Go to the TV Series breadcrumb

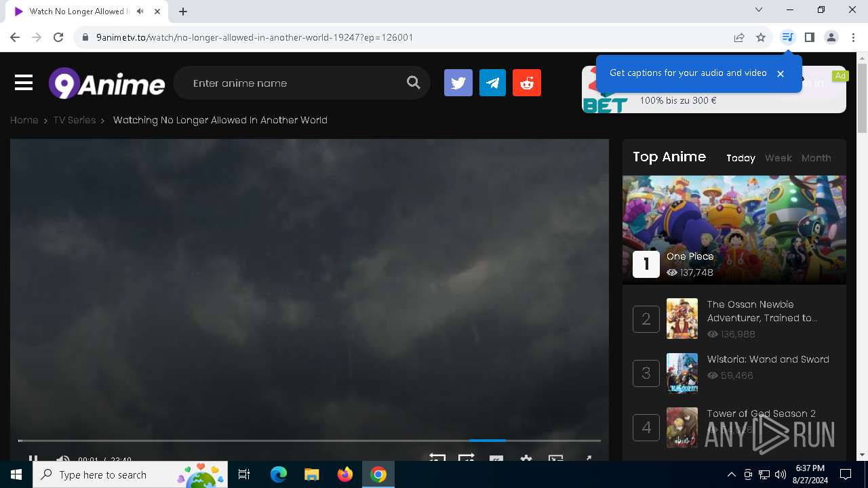(x=75, y=120)
